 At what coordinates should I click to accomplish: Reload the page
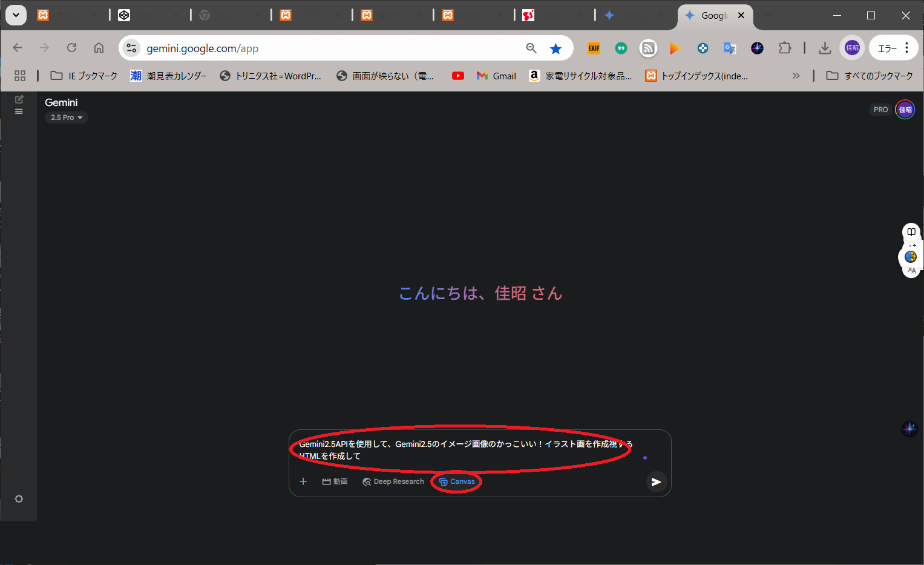[71, 48]
